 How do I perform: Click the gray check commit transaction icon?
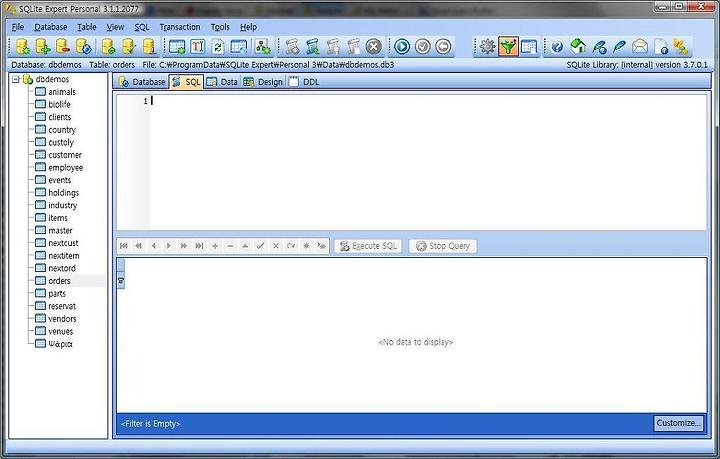tap(422, 46)
